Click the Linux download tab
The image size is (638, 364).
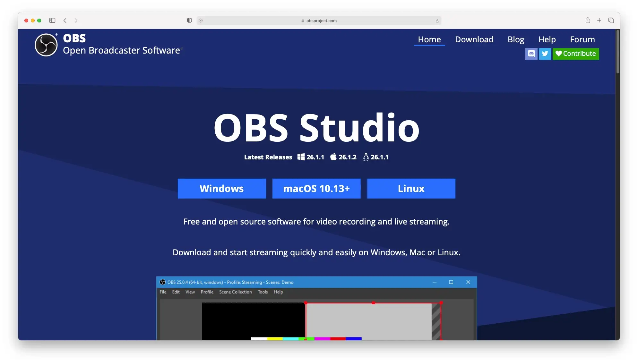coord(411,188)
